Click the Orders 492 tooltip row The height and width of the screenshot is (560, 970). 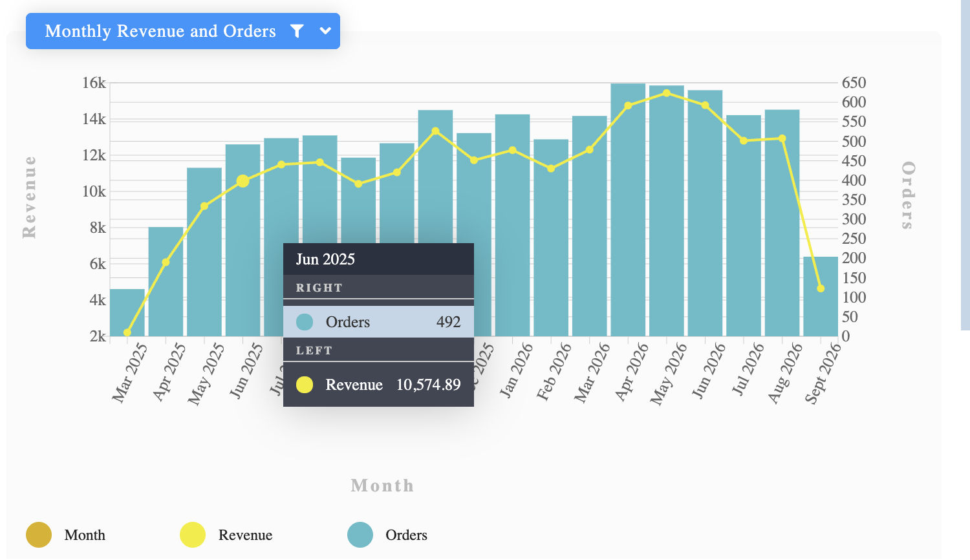[x=378, y=321]
